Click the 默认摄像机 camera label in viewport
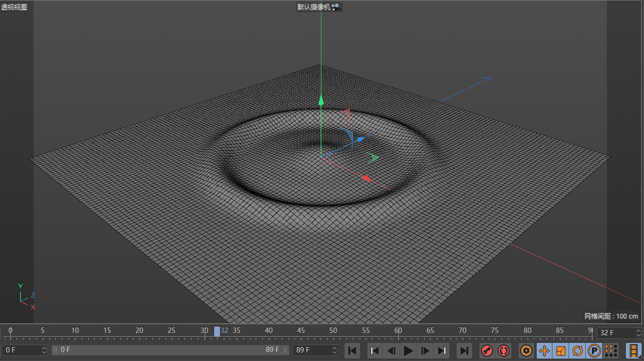644x361 pixels. pos(314,7)
